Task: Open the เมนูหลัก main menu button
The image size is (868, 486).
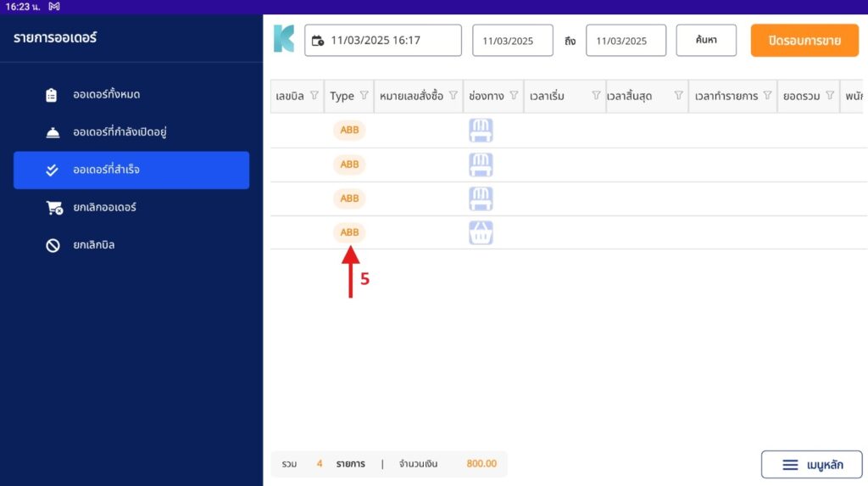Action: coord(811,465)
